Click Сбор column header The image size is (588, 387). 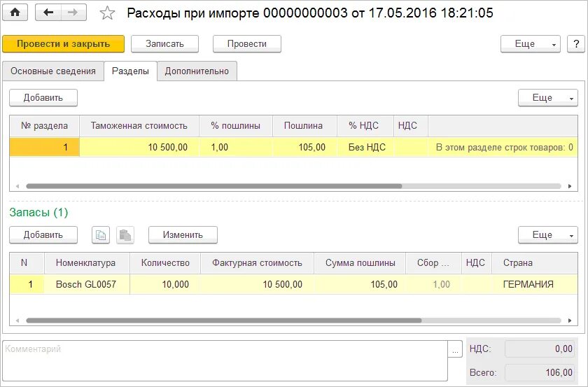tap(433, 263)
